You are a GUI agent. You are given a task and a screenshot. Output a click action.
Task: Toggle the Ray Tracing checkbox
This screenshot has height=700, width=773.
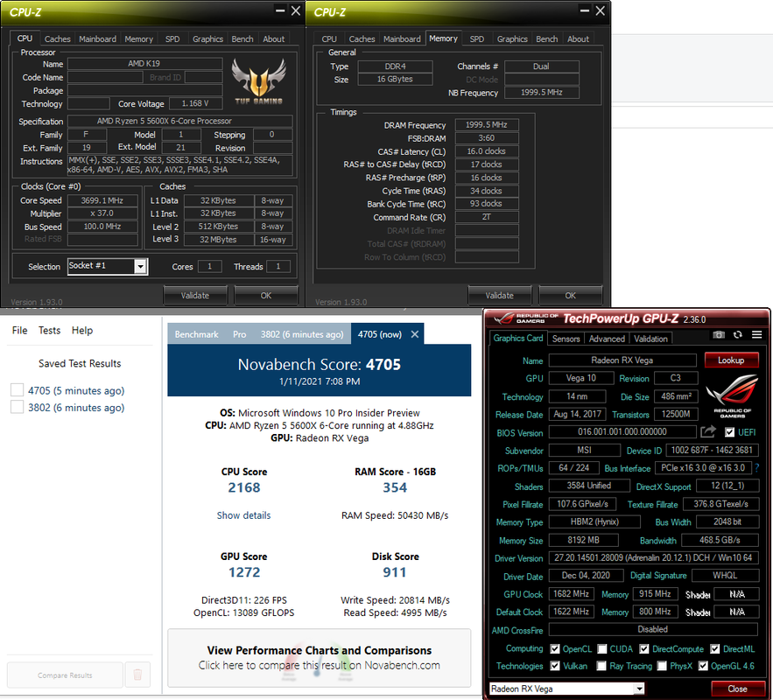point(601,666)
